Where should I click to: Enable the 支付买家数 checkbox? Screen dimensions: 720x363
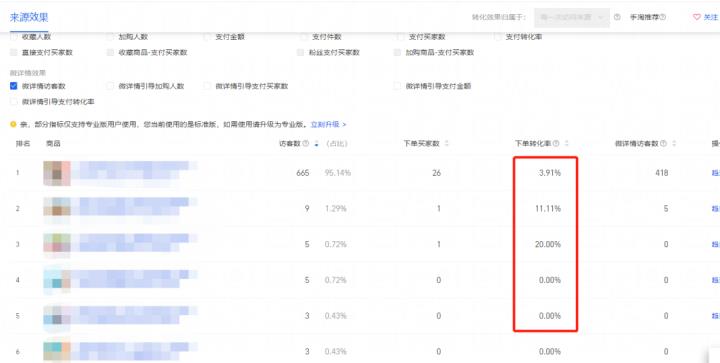pos(400,37)
